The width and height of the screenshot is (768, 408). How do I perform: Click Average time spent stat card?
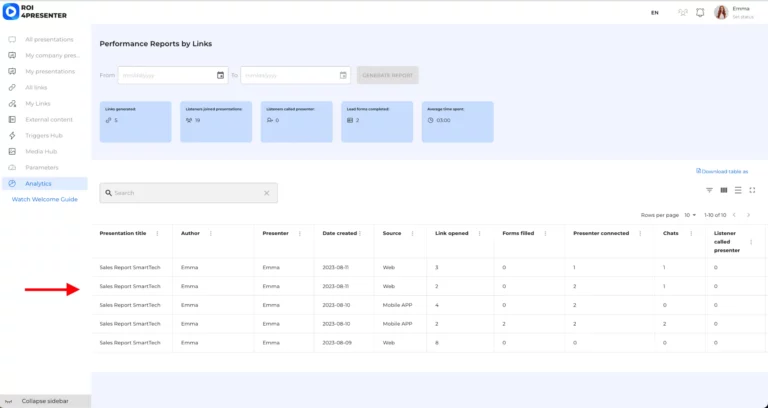(457, 122)
